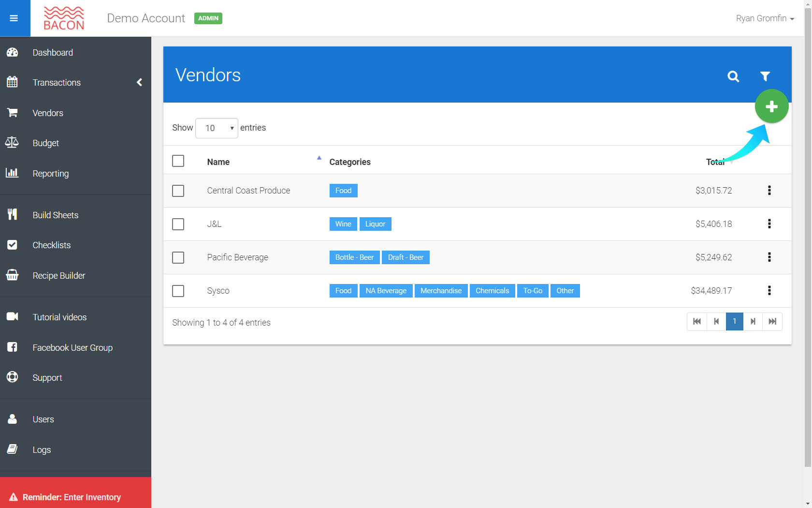Screen dimensions: 812x508
Task: Open Recipe Builder in sidebar
Action: 59,275
